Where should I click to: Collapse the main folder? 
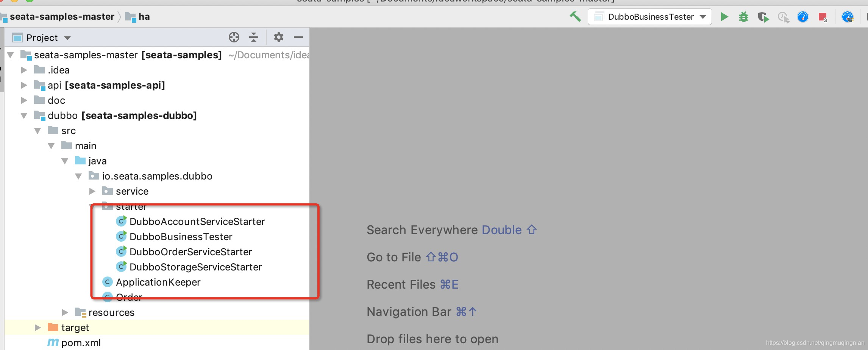(x=51, y=146)
